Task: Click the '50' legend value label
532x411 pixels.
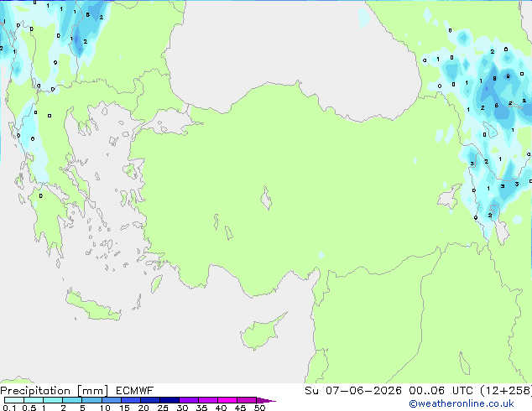Action: (x=260, y=408)
